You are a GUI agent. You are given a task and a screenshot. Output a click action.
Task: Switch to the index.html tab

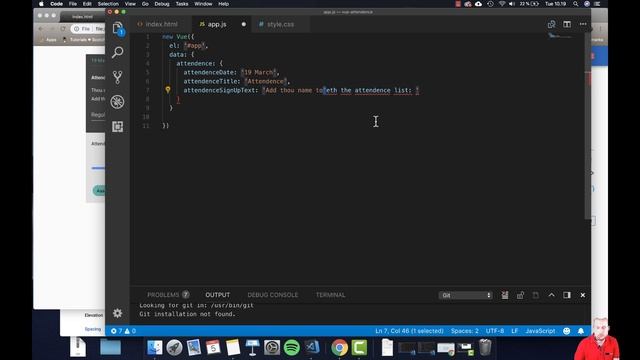158,24
